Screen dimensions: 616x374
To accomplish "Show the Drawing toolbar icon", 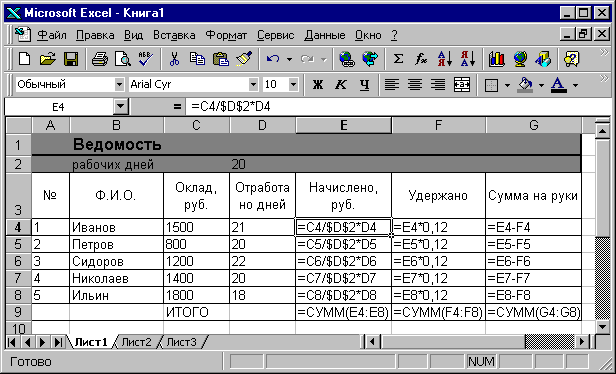I will [x=543, y=59].
